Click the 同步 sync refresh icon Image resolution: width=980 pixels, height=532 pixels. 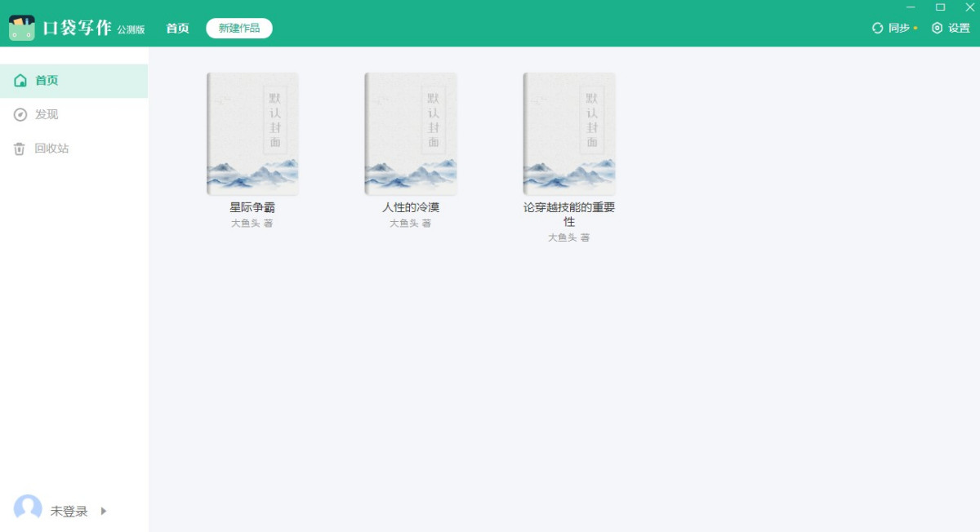878,28
